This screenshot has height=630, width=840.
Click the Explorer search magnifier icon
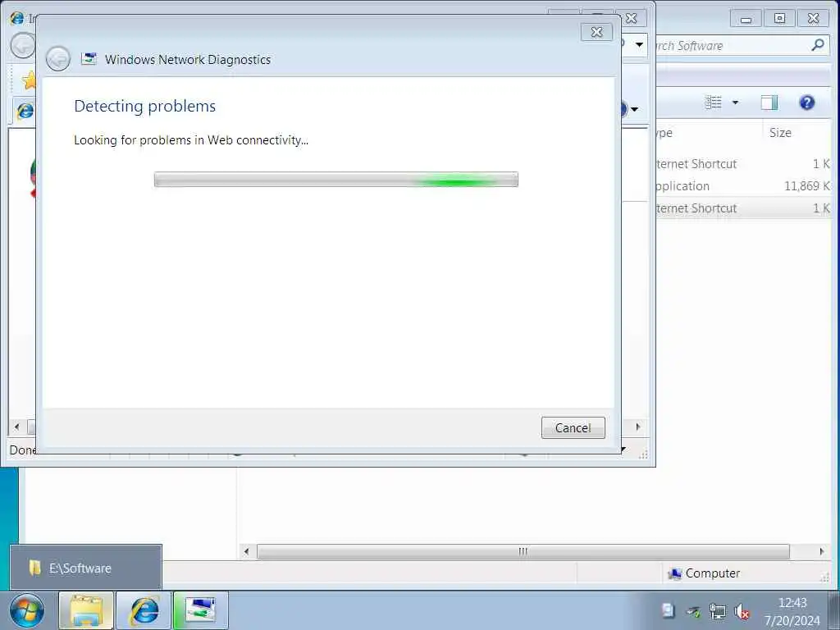click(x=818, y=45)
